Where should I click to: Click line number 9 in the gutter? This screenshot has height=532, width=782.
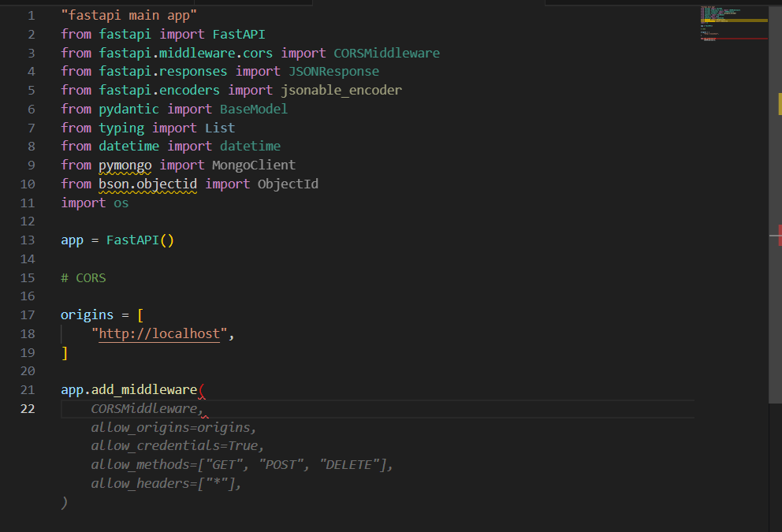(x=31, y=166)
